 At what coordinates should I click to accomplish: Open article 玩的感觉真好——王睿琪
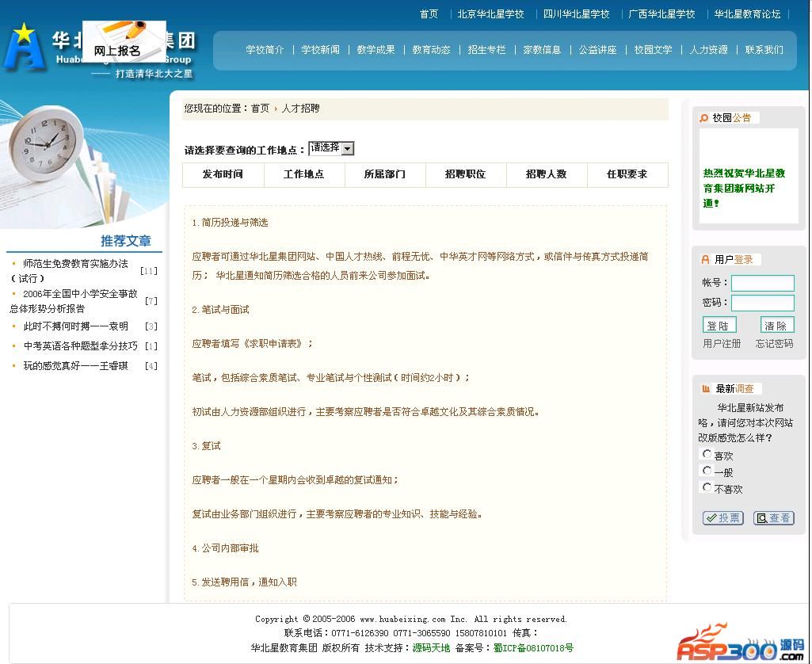(x=75, y=365)
